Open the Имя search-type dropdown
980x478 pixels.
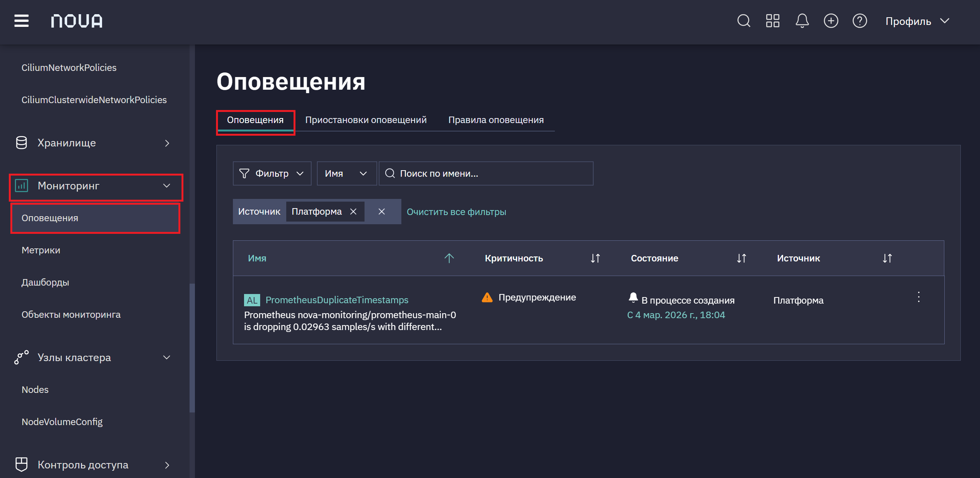(346, 174)
